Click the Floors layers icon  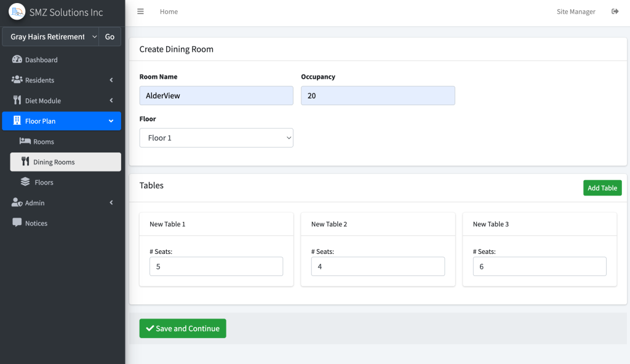25,182
